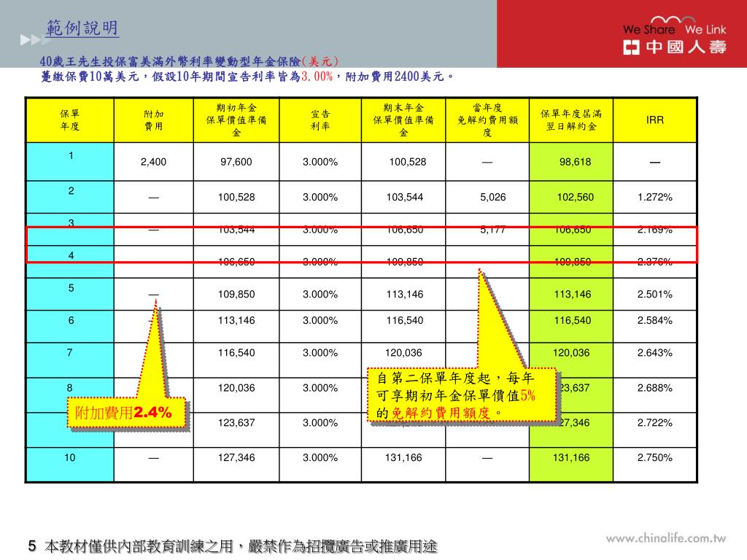This screenshot has height=560, width=747.
Task: Click 109,850 in the year 5 row
Action: tap(236, 295)
